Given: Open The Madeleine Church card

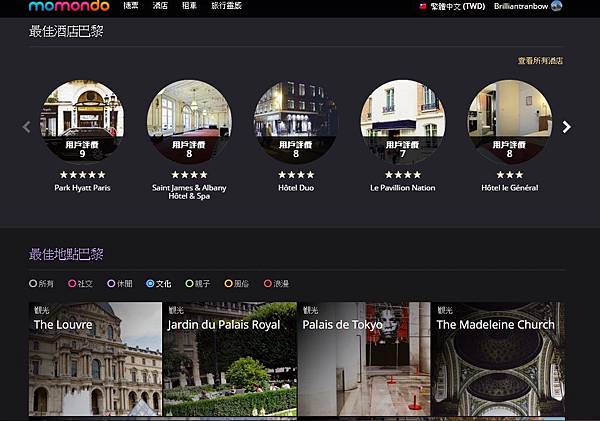Looking at the screenshot, I should [499, 359].
